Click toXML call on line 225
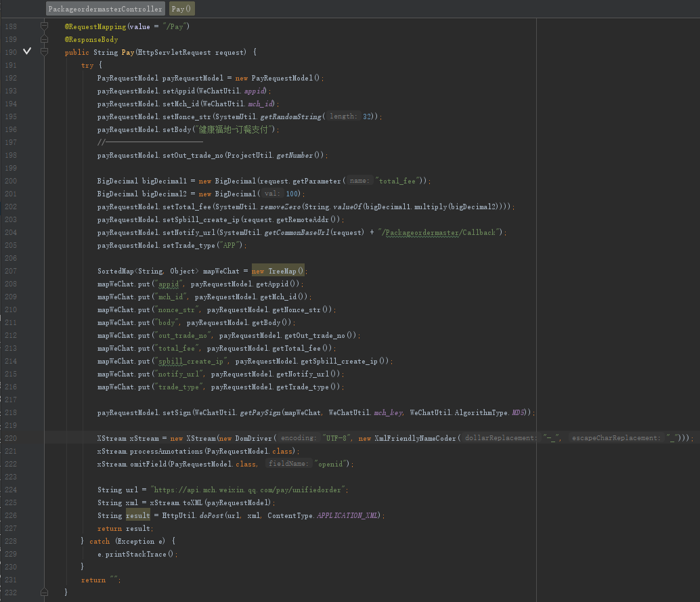The width and height of the screenshot is (700, 602). pyautogui.click(x=192, y=503)
